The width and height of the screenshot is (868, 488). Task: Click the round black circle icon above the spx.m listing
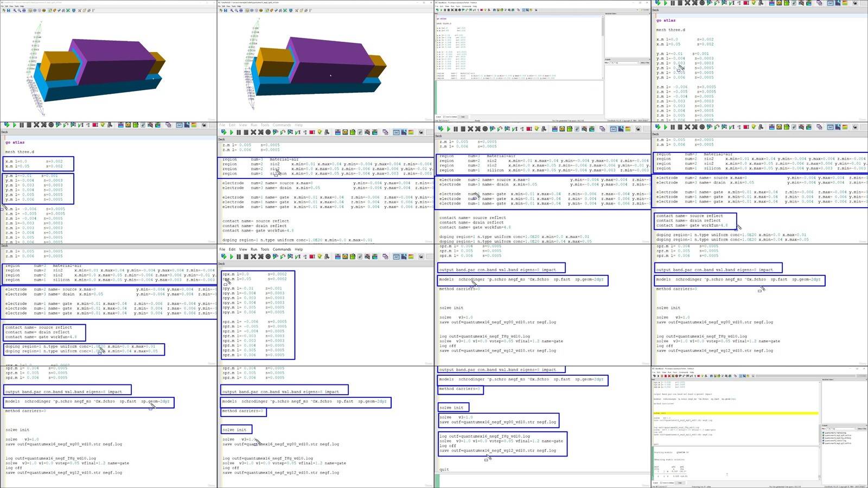click(x=268, y=256)
